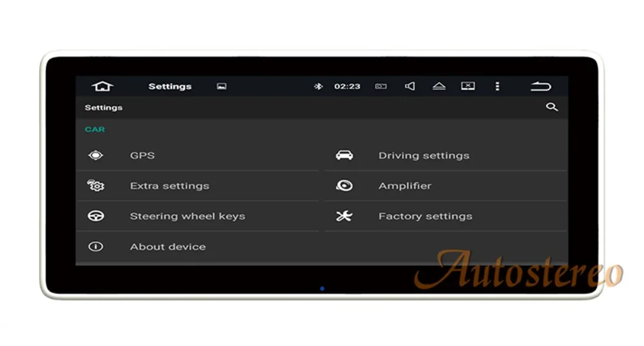Tap the Extra settings gear icon
Viewport: 644px width, 346px height.
(96, 186)
